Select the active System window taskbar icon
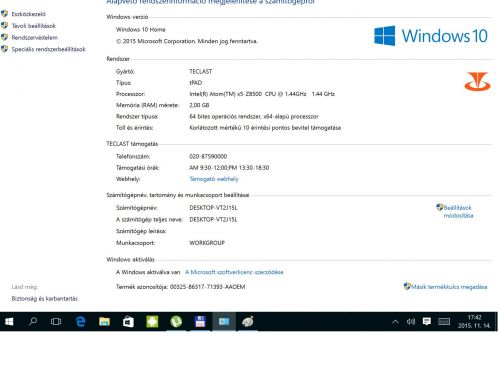Screen dimensions: 500x375 coord(224,322)
